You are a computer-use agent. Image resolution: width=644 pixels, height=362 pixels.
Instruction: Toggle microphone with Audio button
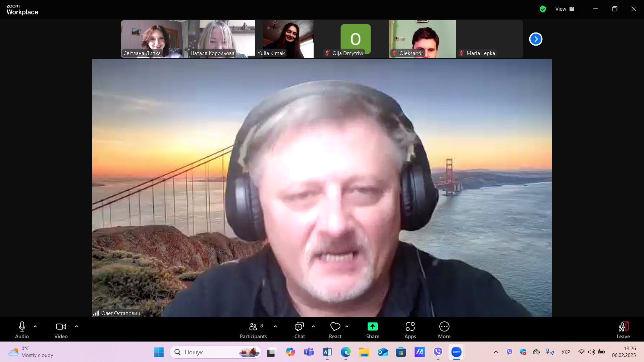22,330
